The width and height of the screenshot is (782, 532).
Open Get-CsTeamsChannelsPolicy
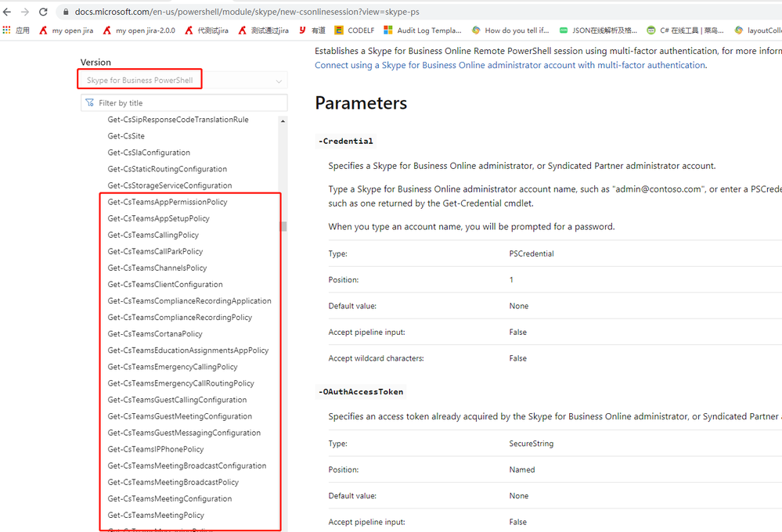[x=157, y=268]
